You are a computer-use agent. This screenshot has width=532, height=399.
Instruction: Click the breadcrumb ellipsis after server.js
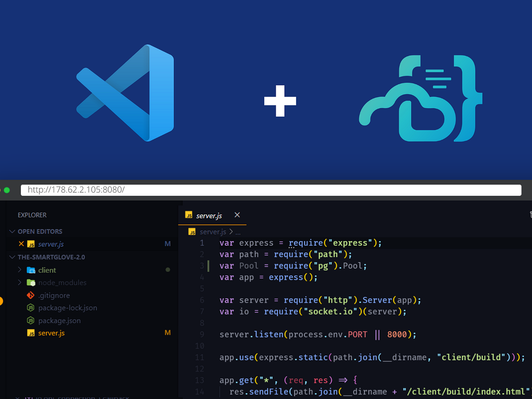click(238, 232)
